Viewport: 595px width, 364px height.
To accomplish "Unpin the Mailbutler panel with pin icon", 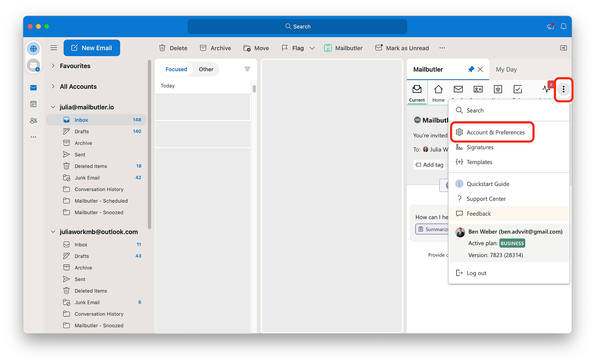I will [471, 69].
